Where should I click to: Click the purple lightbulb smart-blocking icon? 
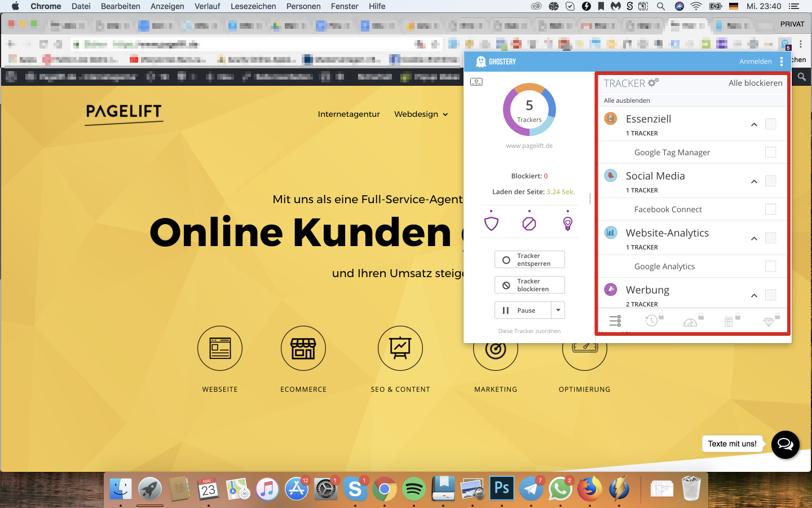(568, 224)
